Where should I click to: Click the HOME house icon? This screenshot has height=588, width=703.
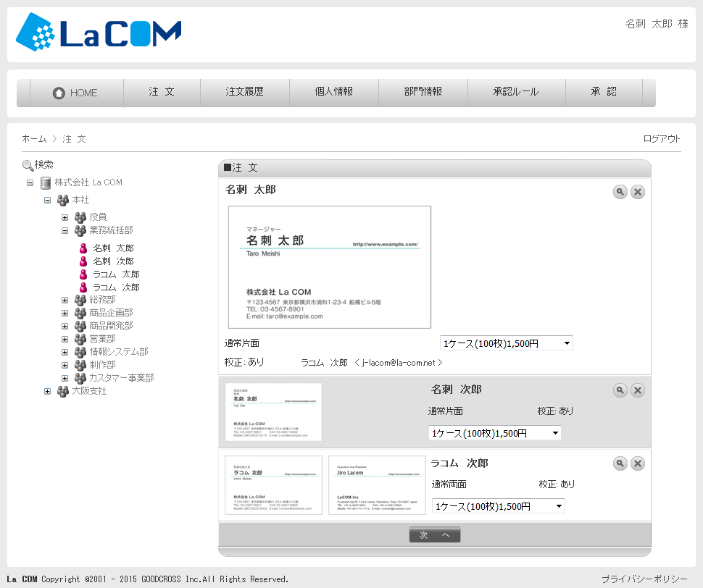click(x=59, y=93)
